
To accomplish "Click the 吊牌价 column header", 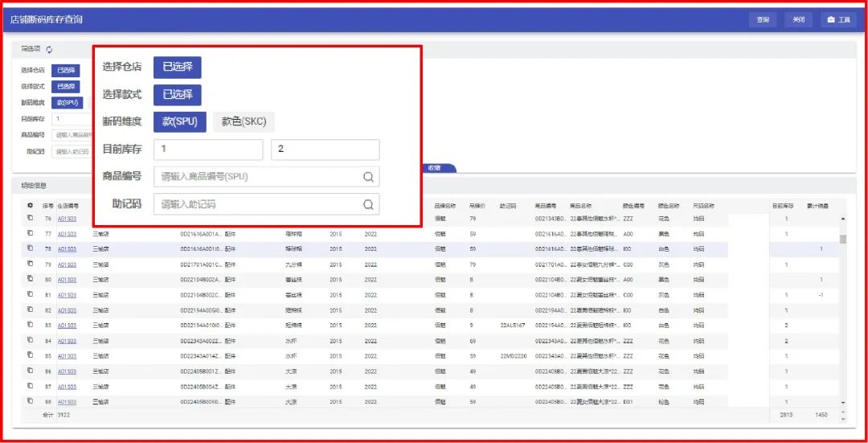I will coord(477,206).
